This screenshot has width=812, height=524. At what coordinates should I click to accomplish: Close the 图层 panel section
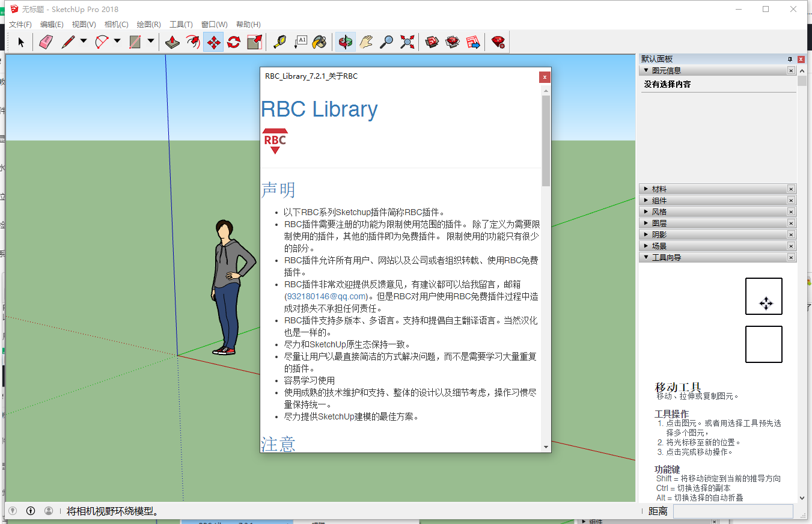coord(791,223)
